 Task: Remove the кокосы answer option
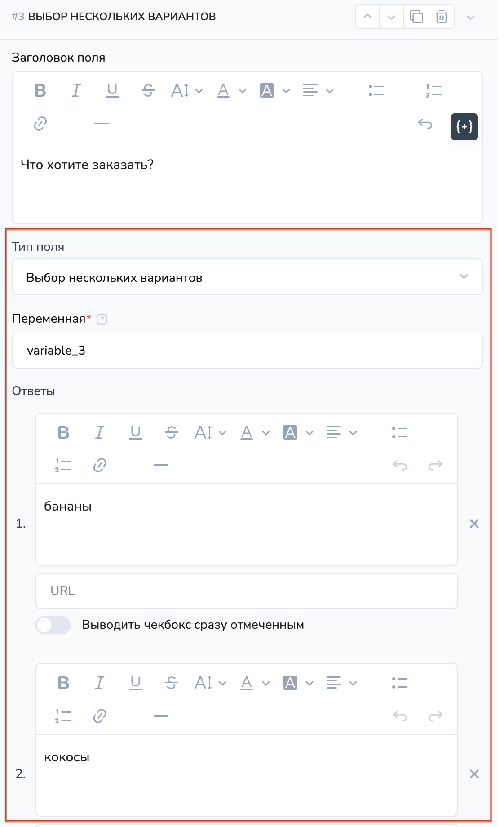[474, 774]
